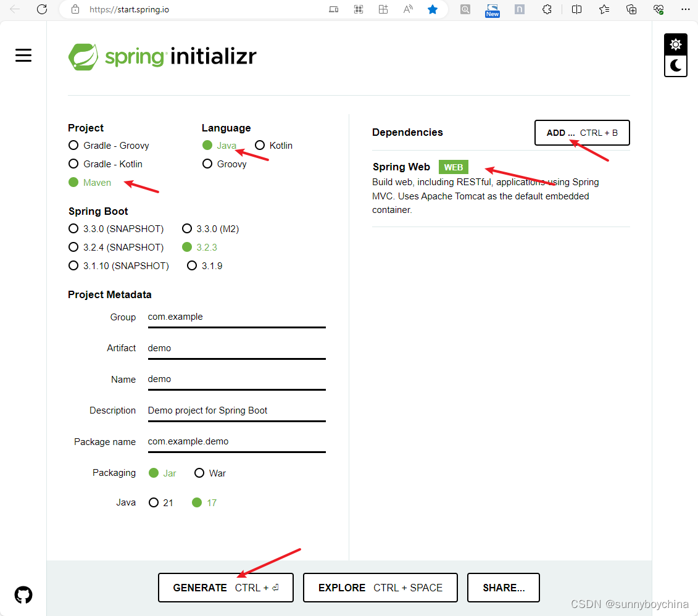Open the GitHub link in the footer
Viewport: 698px width, 616px height.
pyautogui.click(x=23, y=594)
